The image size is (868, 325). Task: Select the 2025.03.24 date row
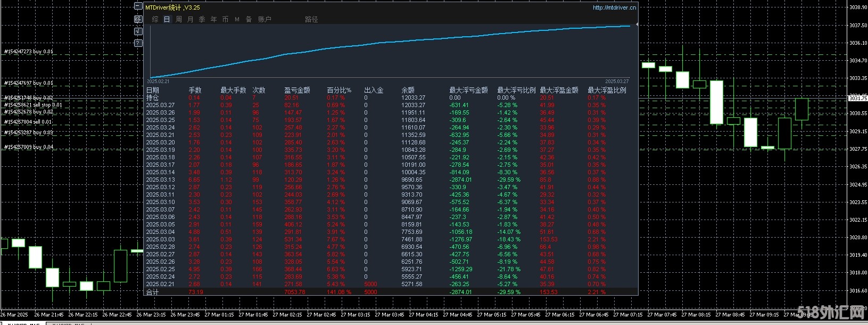pos(391,127)
